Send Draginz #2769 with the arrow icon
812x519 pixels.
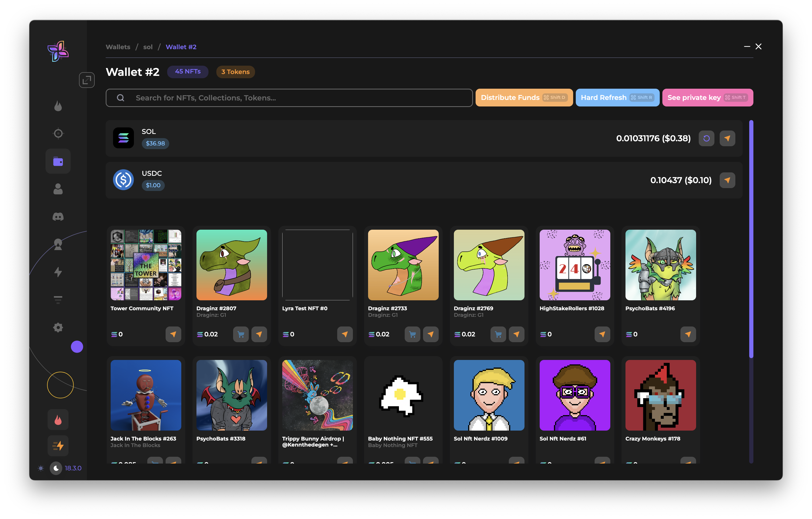(x=516, y=334)
